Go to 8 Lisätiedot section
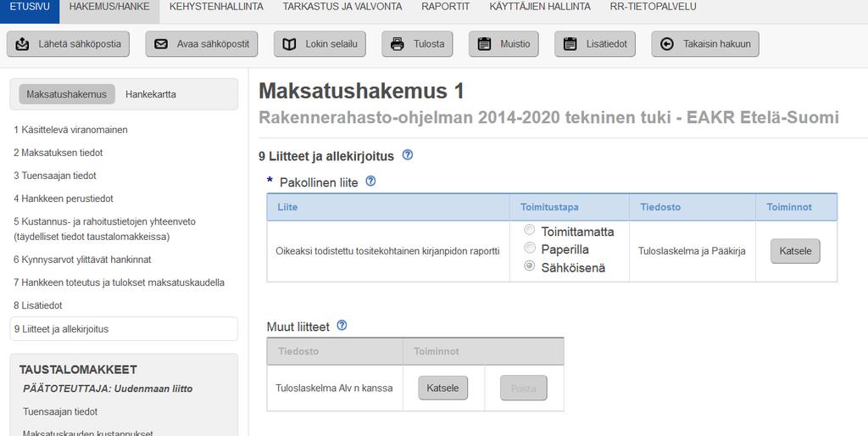The width and height of the screenshot is (868, 436). [x=38, y=305]
